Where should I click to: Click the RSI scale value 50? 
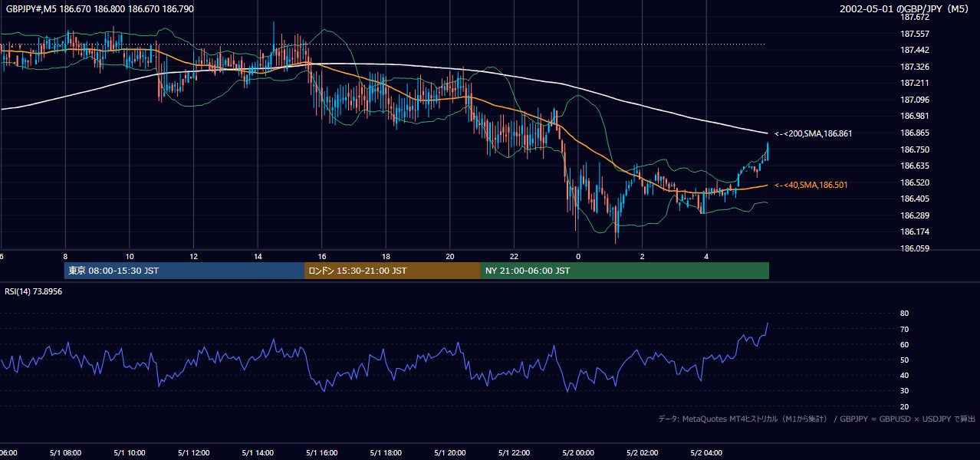[904, 360]
